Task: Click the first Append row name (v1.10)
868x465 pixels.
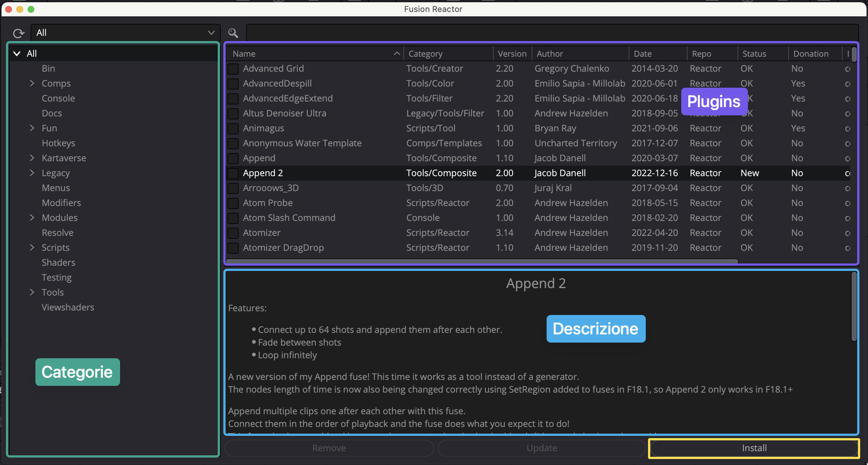Action: pos(259,158)
